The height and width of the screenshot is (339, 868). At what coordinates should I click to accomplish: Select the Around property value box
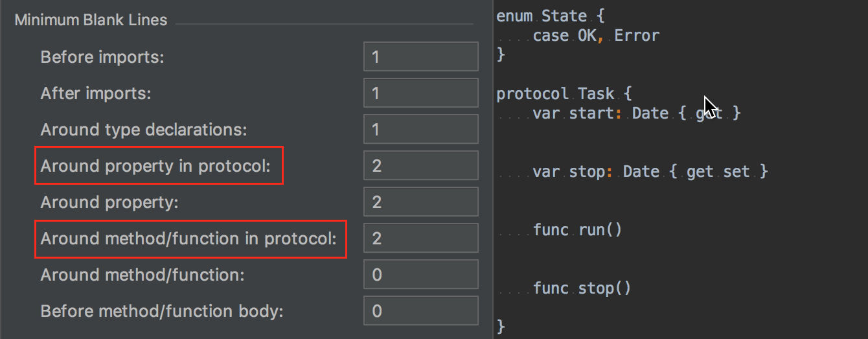[x=421, y=203]
